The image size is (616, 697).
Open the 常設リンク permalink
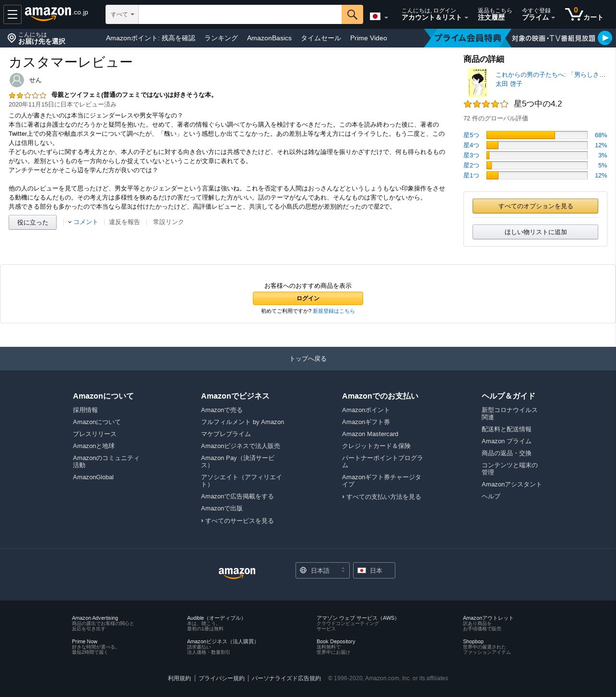pos(168,222)
